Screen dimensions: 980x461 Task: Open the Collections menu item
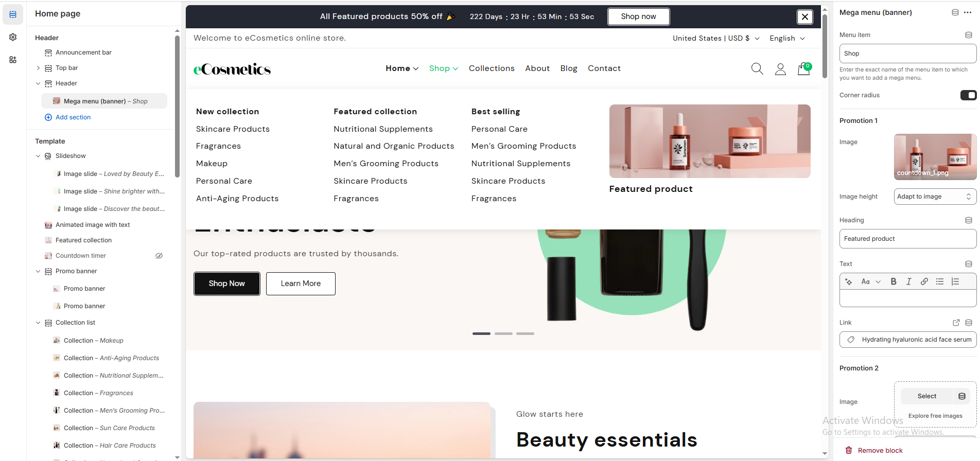click(492, 68)
